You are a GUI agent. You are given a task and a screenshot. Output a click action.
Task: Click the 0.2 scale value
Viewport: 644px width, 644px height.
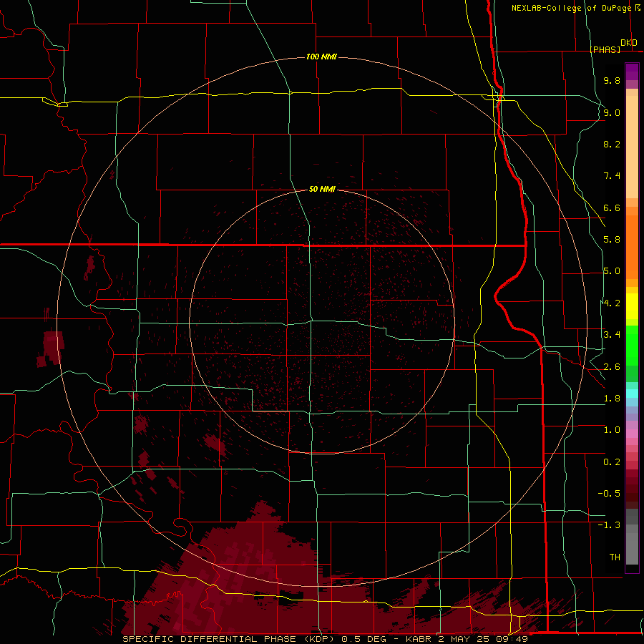click(x=612, y=462)
